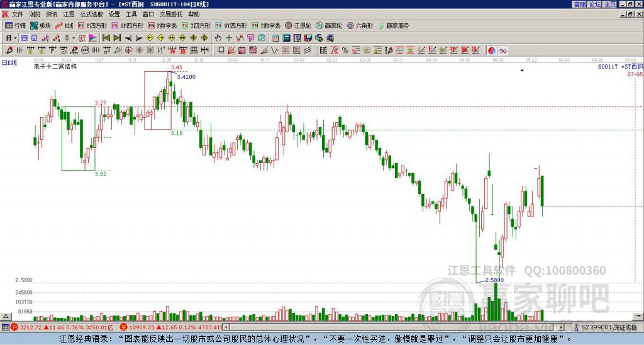Image resolution: width=644 pixels, height=345 pixels.
Task: Click the 客服 customer service button
Action: [579, 4]
